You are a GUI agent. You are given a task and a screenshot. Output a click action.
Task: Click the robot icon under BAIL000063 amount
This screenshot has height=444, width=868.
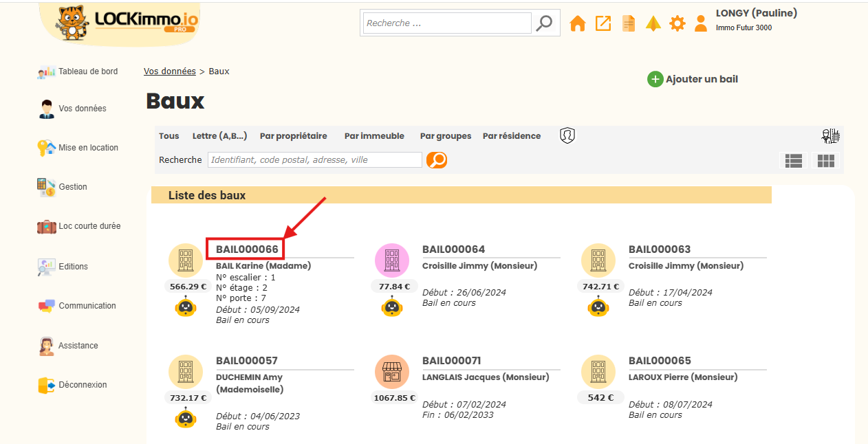click(598, 306)
